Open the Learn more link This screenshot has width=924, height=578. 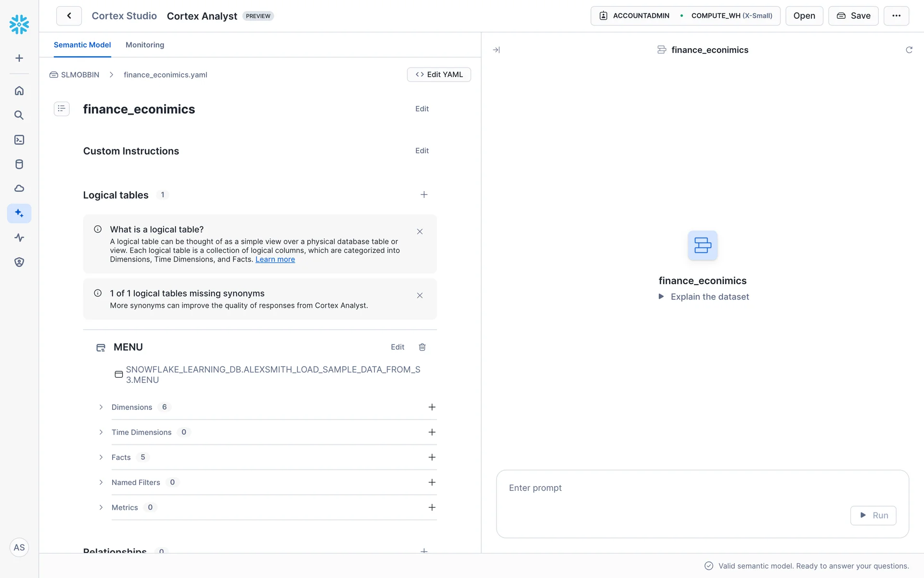pyautogui.click(x=275, y=259)
